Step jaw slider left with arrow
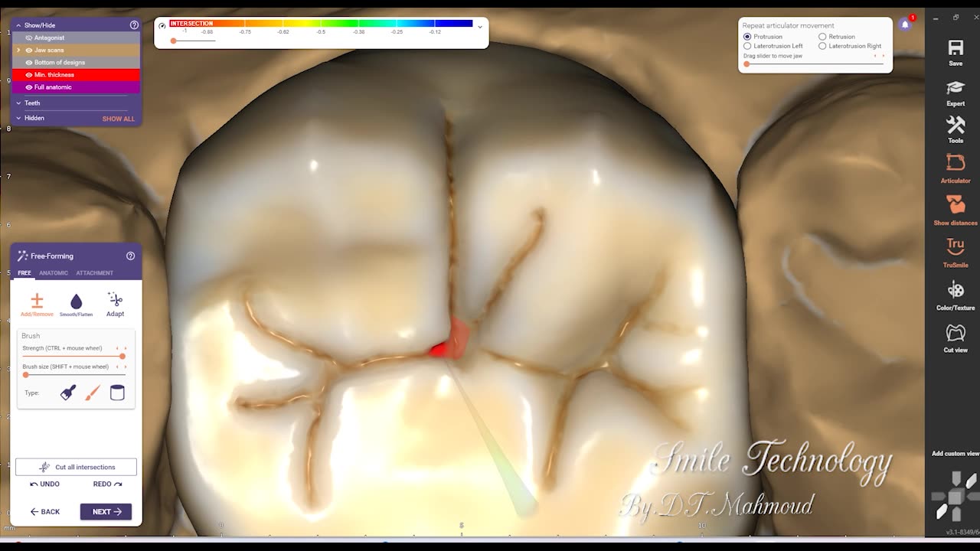This screenshot has width=980, height=551. (x=875, y=56)
